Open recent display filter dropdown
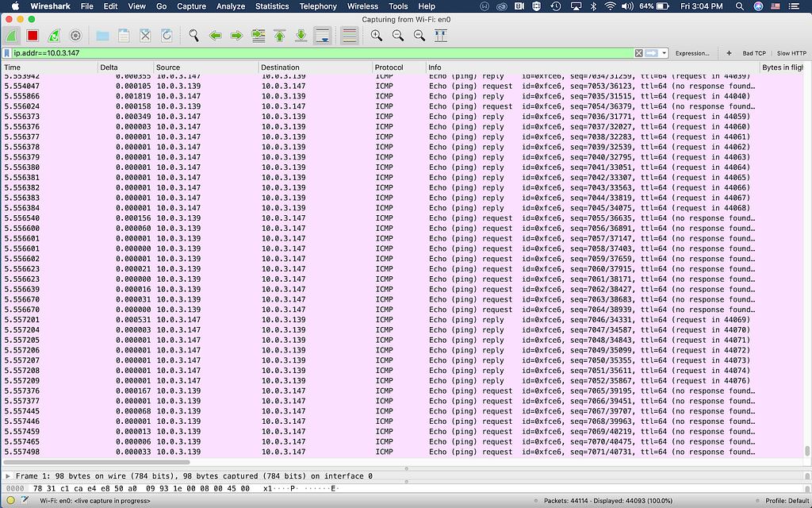 (x=664, y=53)
